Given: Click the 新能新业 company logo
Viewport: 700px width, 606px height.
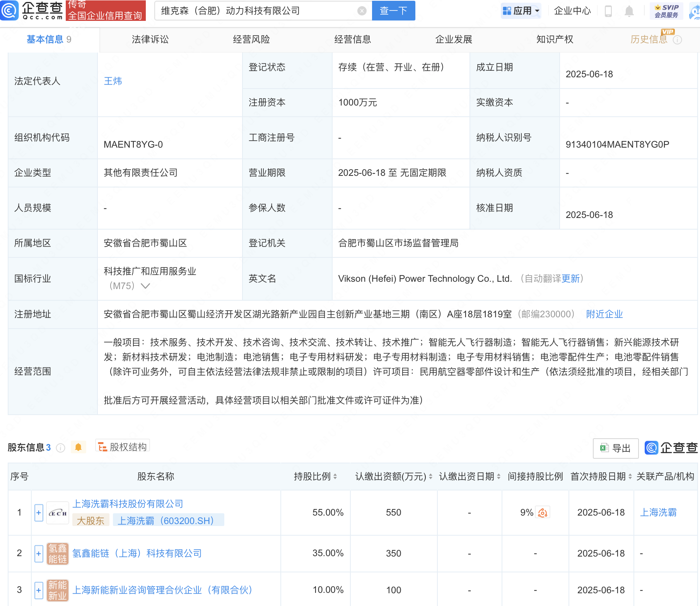Looking at the screenshot, I should click(58, 590).
